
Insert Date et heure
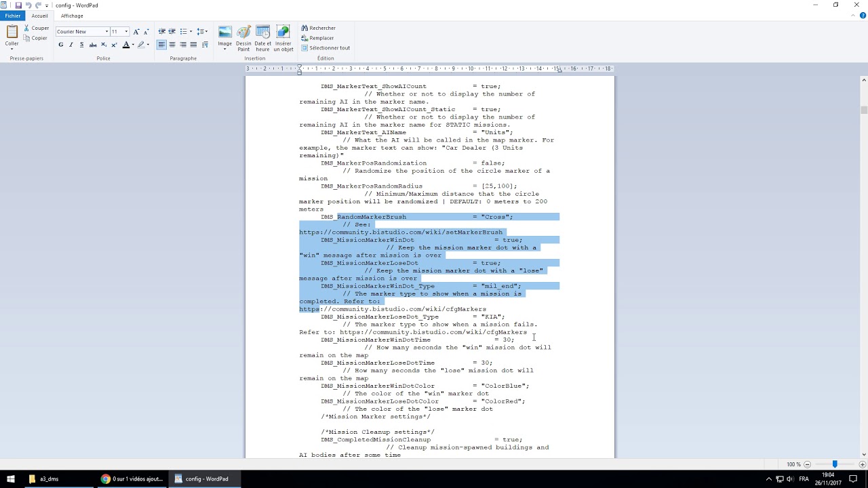pyautogui.click(x=262, y=38)
